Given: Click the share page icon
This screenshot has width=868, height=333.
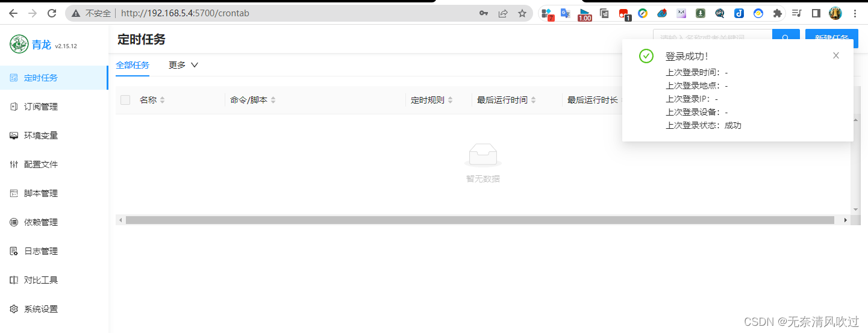Looking at the screenshot, I should tap(503, 13).
